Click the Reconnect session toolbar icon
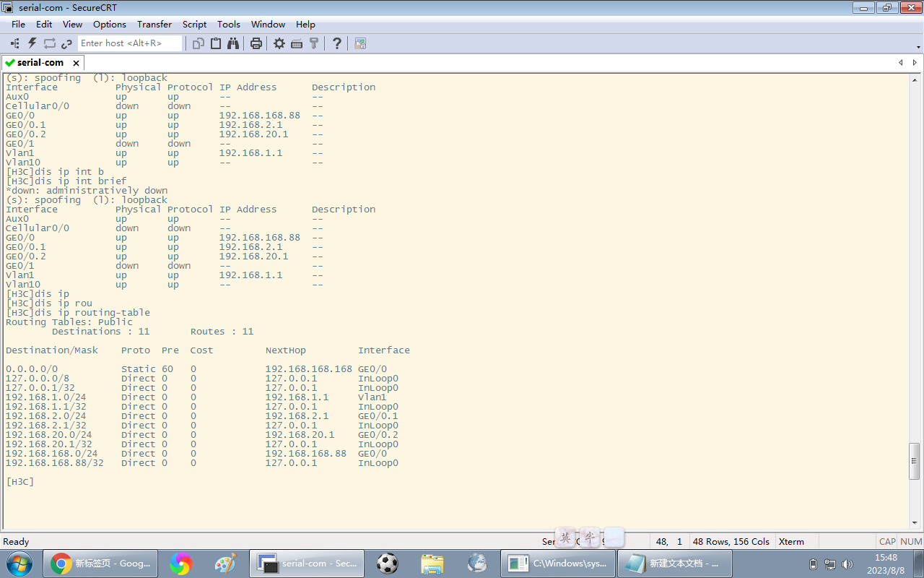The image size is (924, 578). click(x=50, y=43)
